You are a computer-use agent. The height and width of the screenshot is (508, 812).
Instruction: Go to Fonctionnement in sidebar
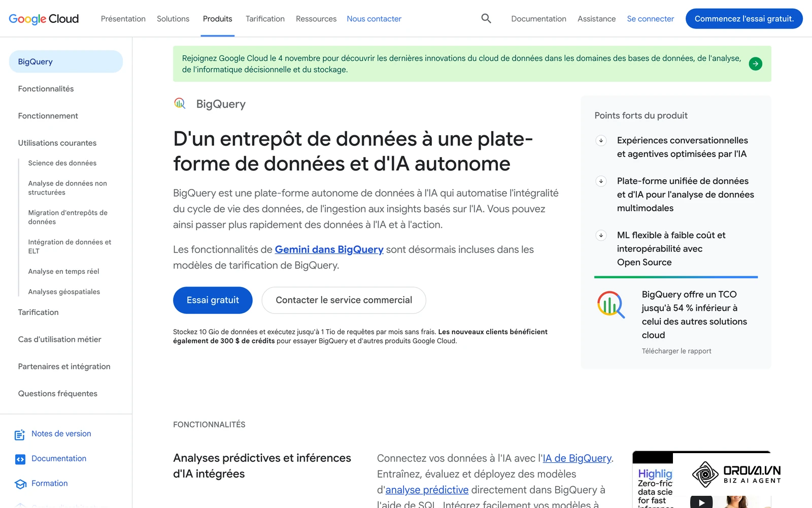48,116
